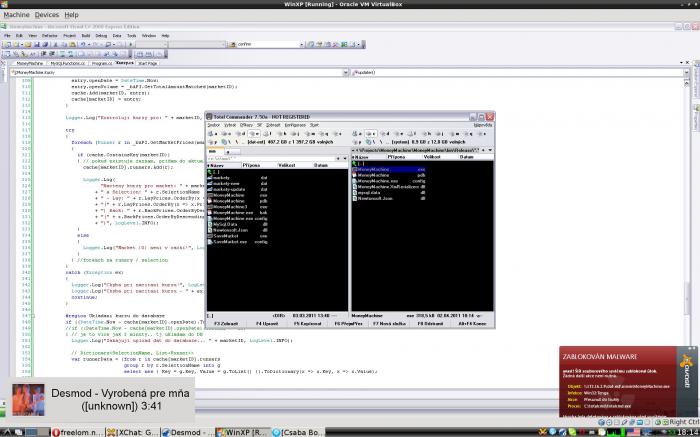Click Avast logo in malware popup
Viewport: 700px width, 437px height.
(x=687, y=372)
